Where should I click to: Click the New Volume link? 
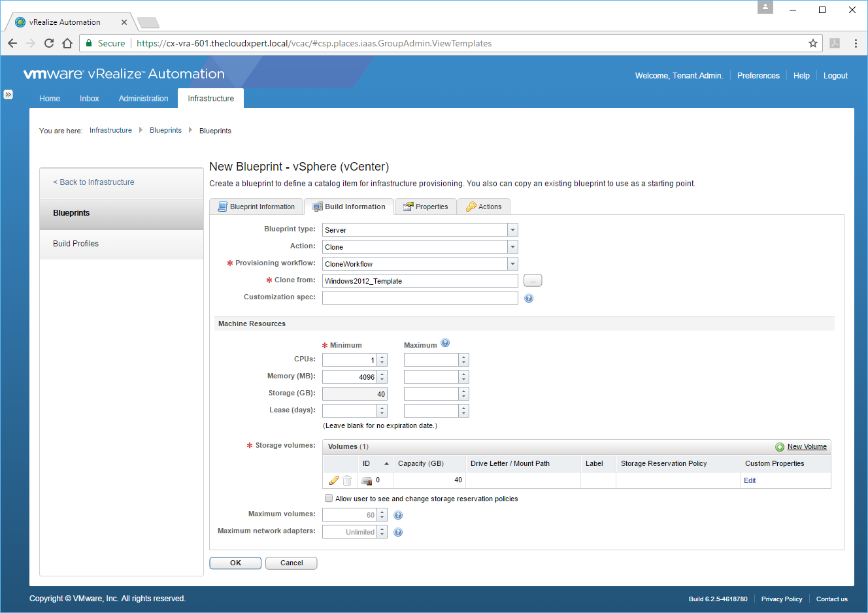(807, 446)
